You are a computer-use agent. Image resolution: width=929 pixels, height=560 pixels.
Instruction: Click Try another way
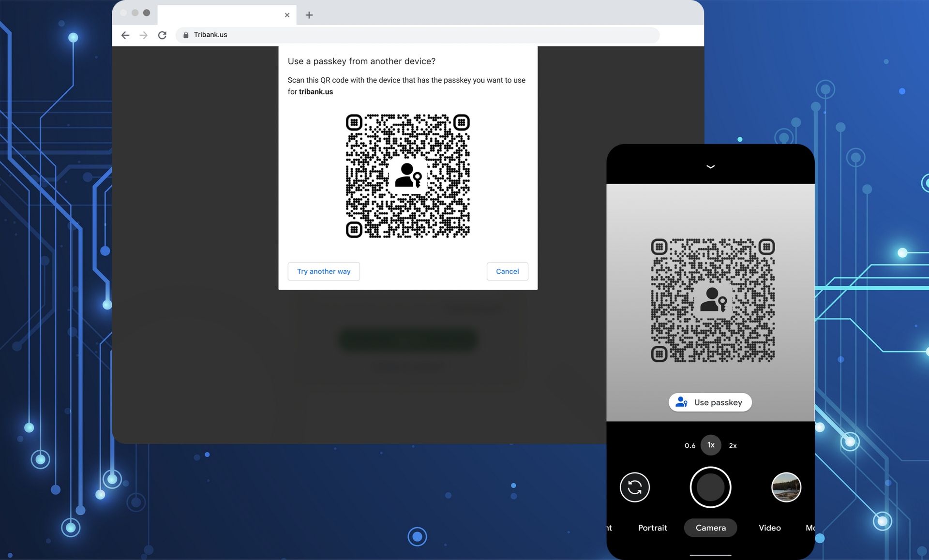coord(324,271)
